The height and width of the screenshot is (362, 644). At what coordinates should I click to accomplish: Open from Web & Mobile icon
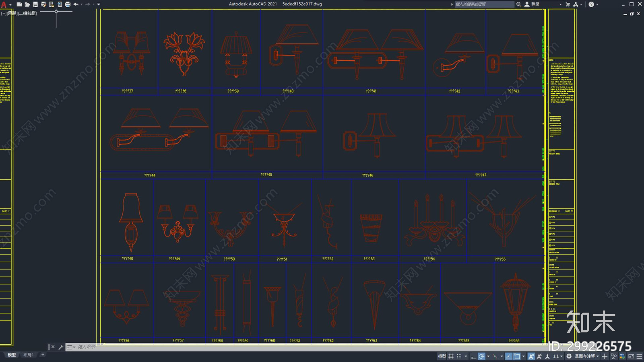pyautogui.click(x=52, y=4)
